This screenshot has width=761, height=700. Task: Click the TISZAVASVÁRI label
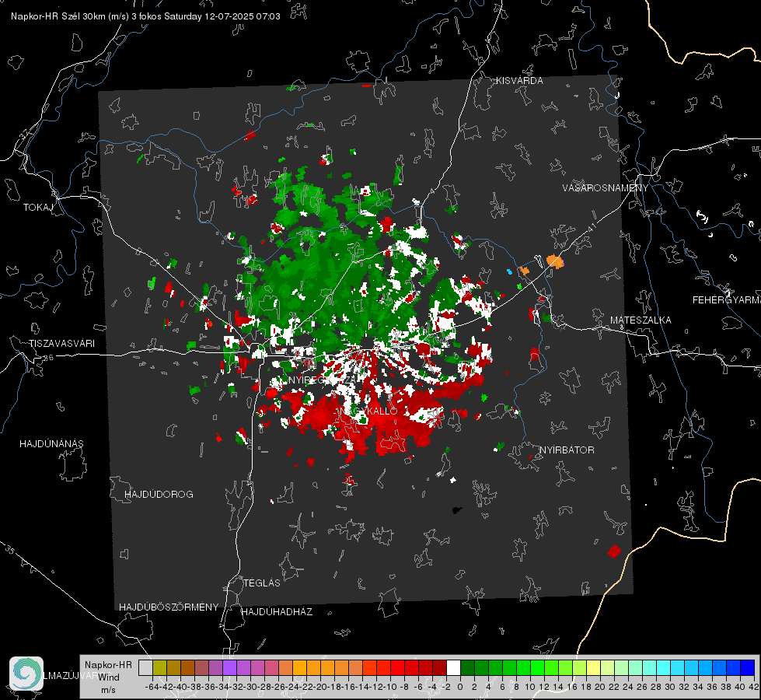coord(61,344)
